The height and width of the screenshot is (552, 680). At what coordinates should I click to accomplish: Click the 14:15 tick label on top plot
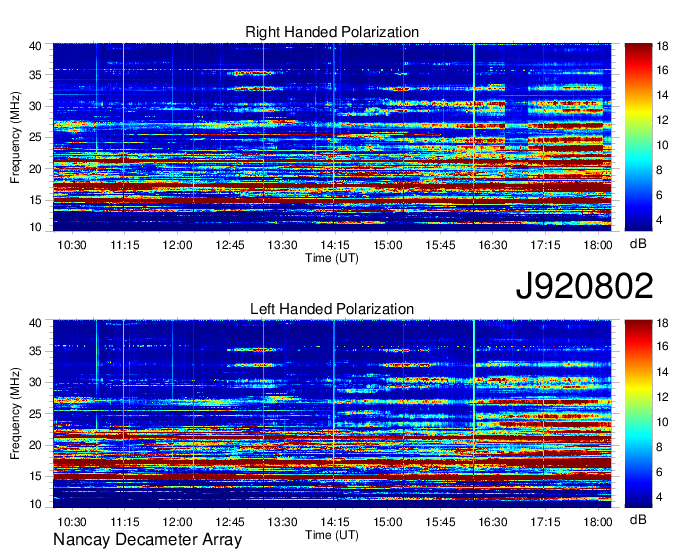tap(335, 245)
